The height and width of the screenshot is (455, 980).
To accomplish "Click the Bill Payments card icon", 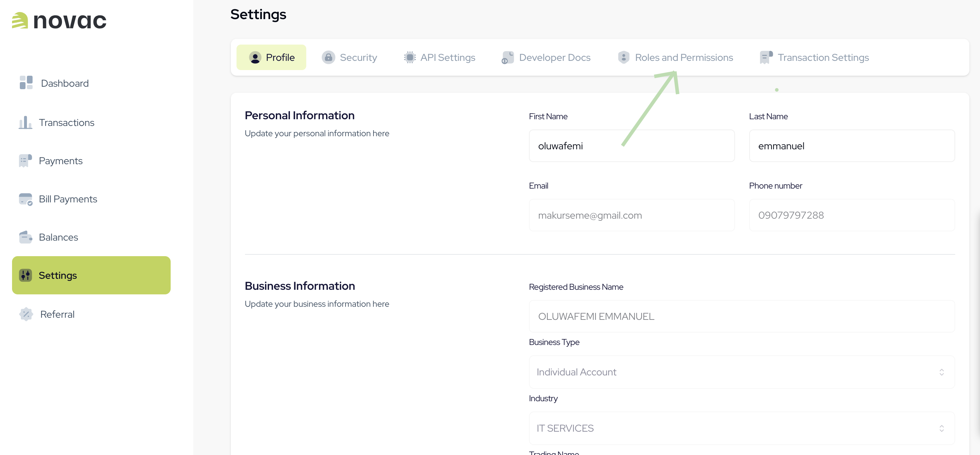I will pyautogui.click(x=25, y=199).
